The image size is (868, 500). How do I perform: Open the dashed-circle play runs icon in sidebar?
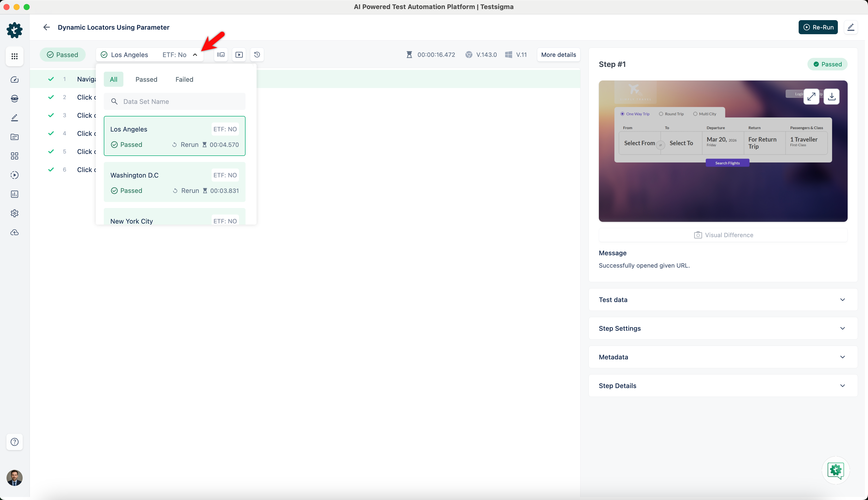point(14,175)
